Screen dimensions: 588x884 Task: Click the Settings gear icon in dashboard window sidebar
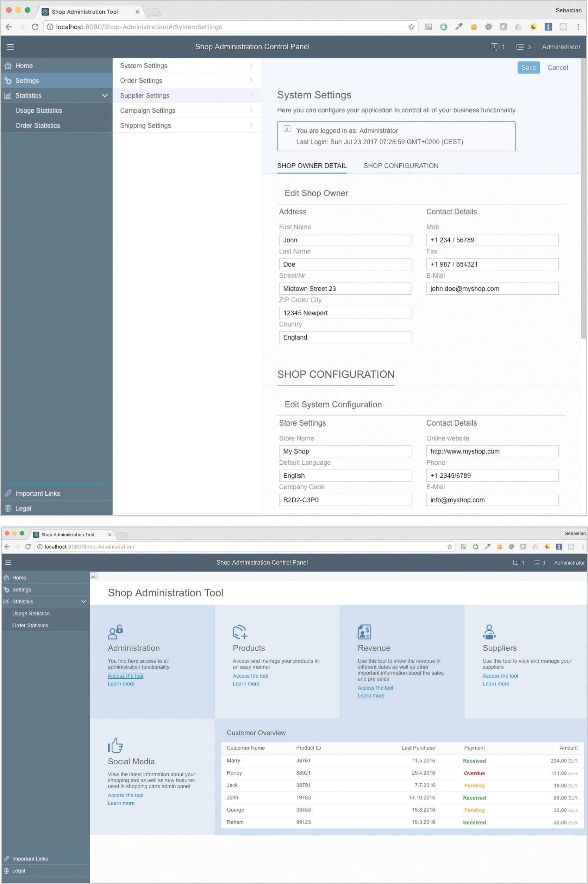[x=6, y=590]
